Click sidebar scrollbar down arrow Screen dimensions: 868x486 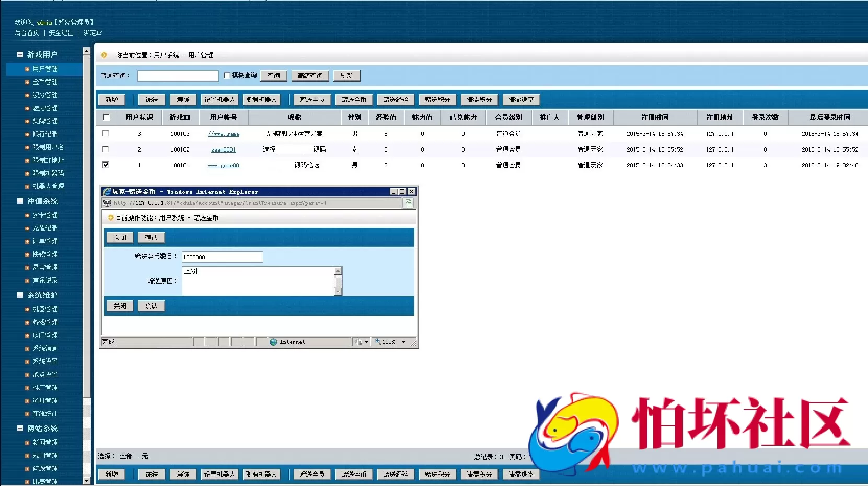[87, 480]
